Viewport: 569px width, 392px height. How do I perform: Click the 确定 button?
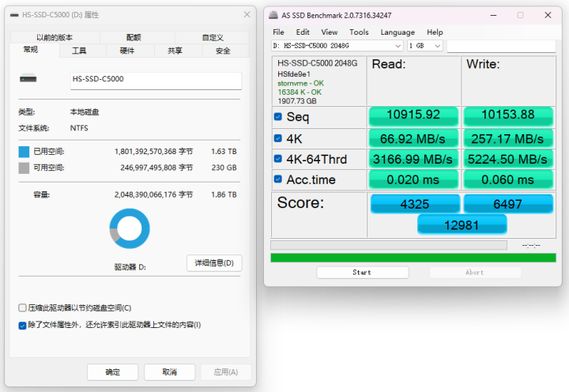[112, 372]
